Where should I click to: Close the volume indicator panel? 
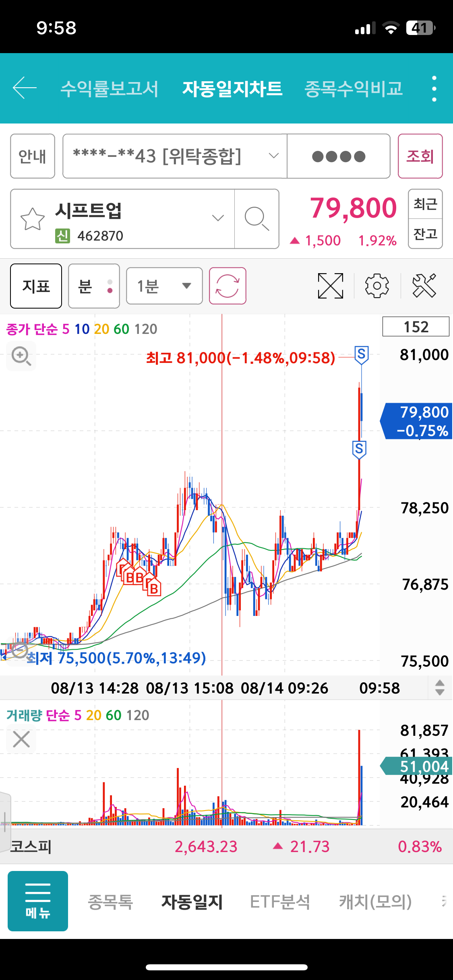(x=21, y=739)
